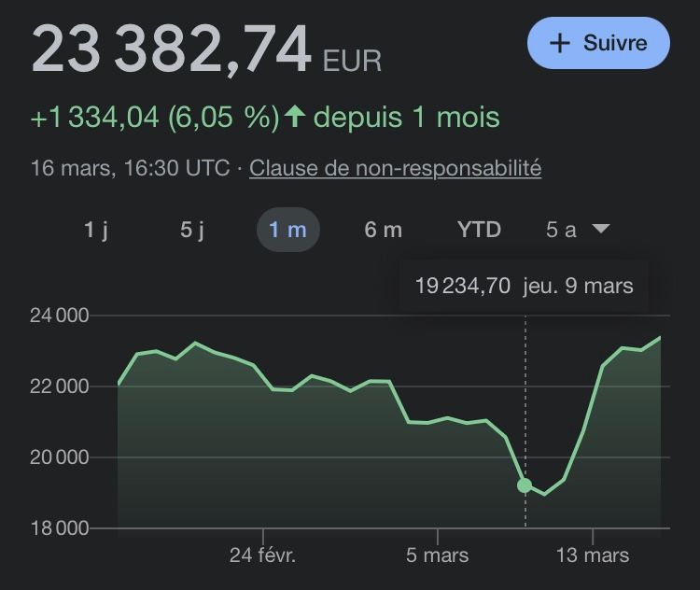Click the 24 févr. axis label
This screenshot has height=590, width=700.
(x=262, y=555)
